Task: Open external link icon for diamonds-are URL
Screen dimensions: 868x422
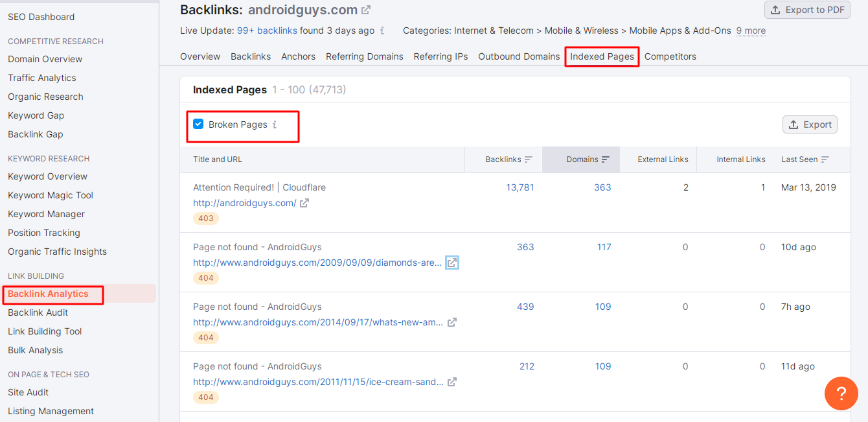Action: (x=452, y=263)
